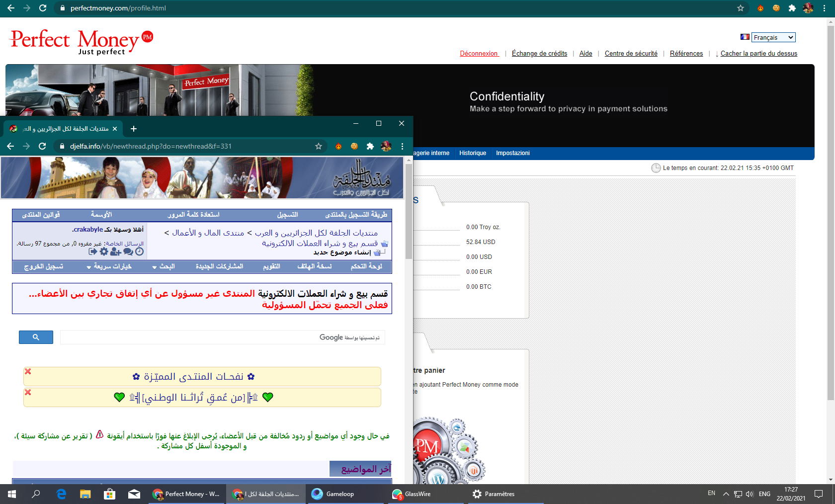Open the Chrome menu in the djelfa window

point(402,146)
